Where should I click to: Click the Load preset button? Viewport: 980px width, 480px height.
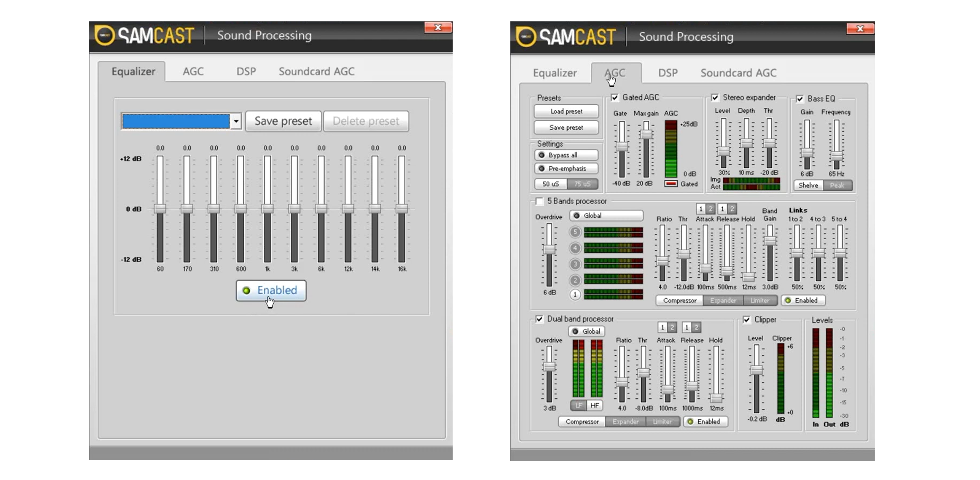click(566, 111)
